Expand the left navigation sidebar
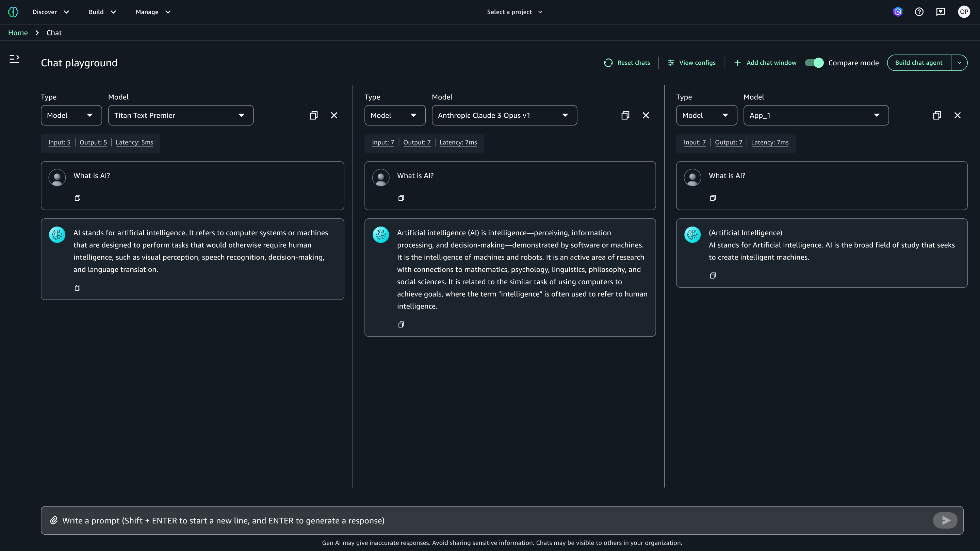980x551 pixels. coord(15,59)
